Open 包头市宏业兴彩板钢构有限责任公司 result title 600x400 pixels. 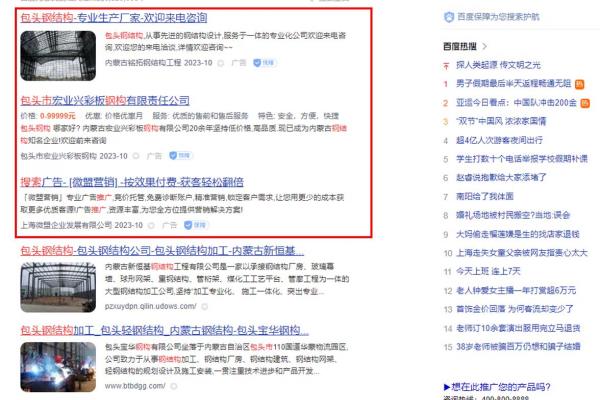coord(105,101)
